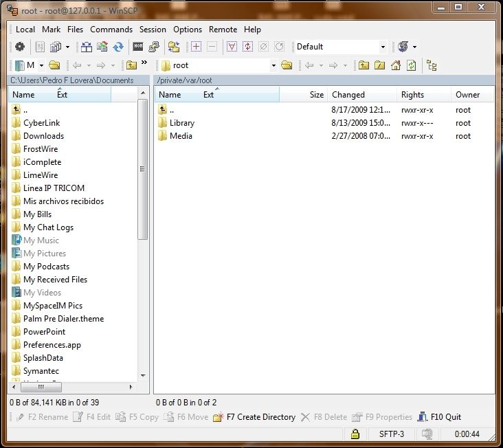Open the Mark menu
The height and width of the screenshot is (448, 503).
tap(51, 30)
